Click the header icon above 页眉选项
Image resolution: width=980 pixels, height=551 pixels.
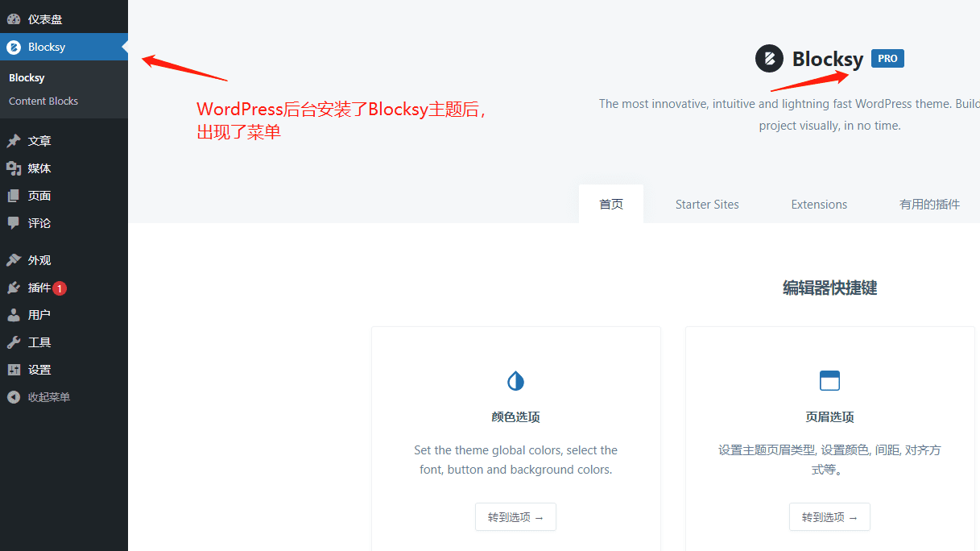coord(829,380)
